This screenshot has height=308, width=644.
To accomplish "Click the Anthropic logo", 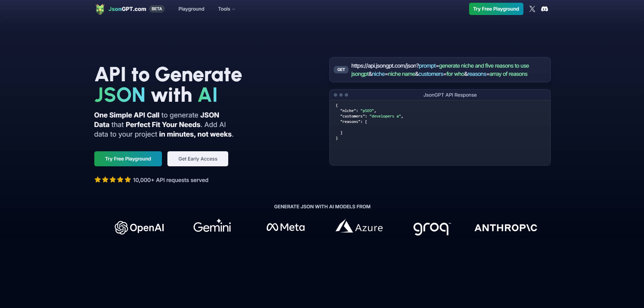I will coord(506,228).
